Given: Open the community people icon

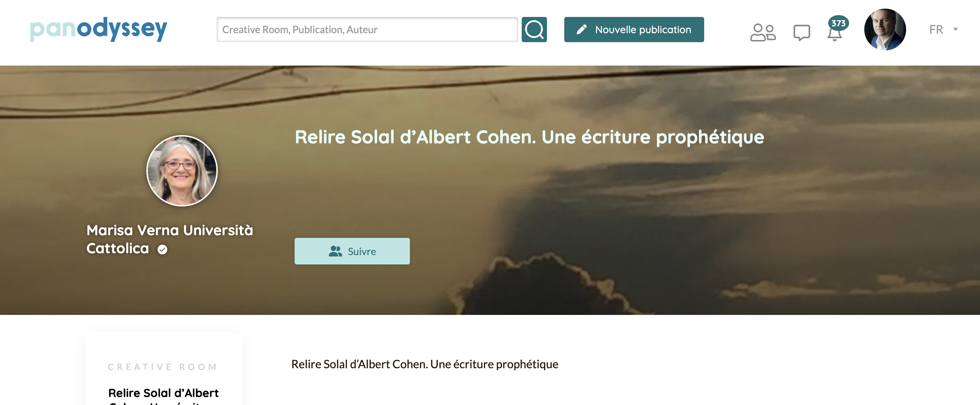Looking at the screenshot, I should point(763,32).
